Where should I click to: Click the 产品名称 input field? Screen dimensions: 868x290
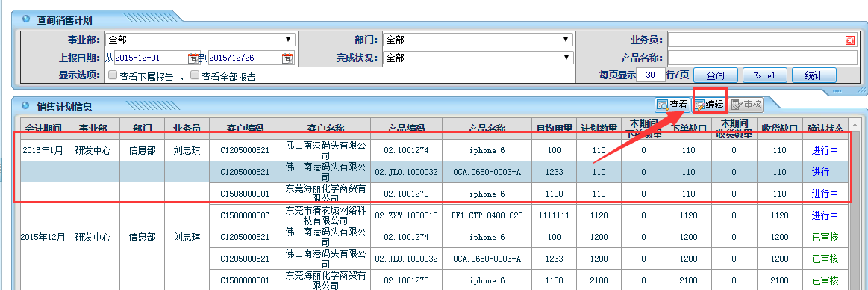tap(762, 58)
